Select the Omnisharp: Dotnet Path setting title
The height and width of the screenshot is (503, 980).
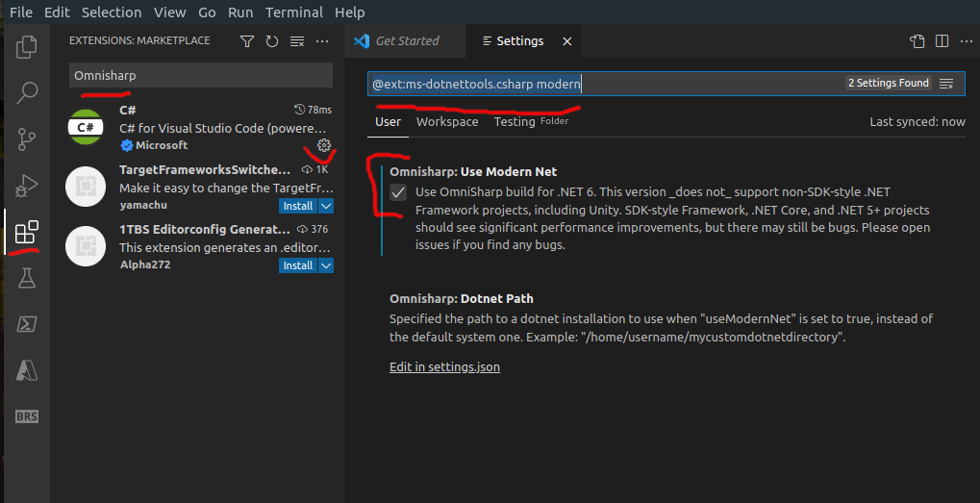pos(462,299)
